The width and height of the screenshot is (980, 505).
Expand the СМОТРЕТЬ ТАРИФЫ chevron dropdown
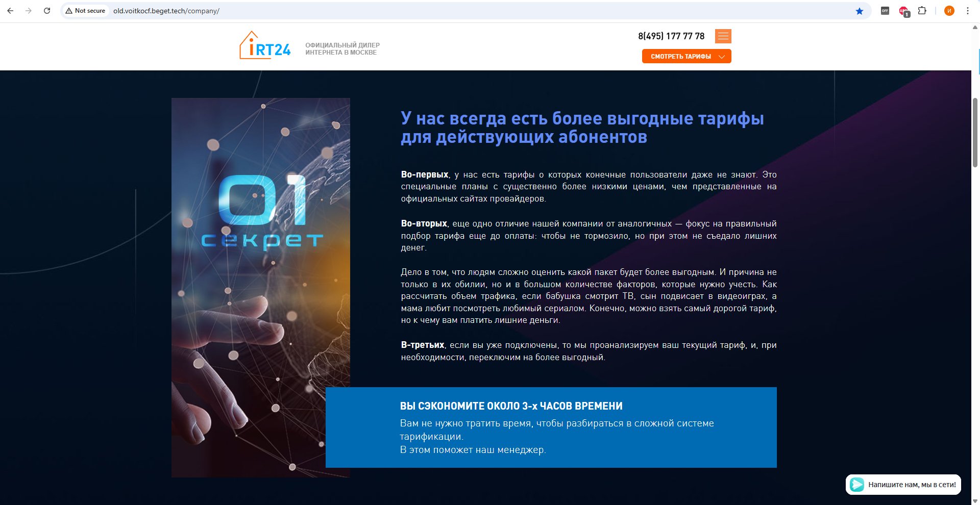click(x=722, y=57)
